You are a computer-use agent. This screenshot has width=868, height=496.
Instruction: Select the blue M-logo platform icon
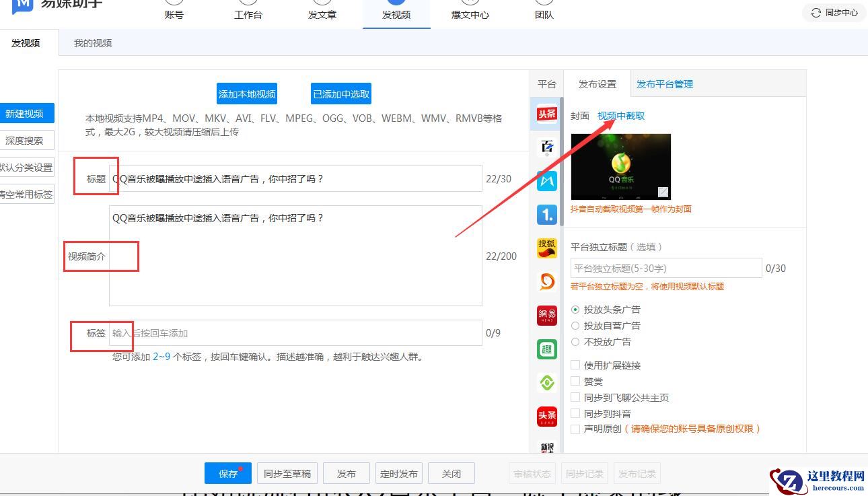tap(547, 180)
